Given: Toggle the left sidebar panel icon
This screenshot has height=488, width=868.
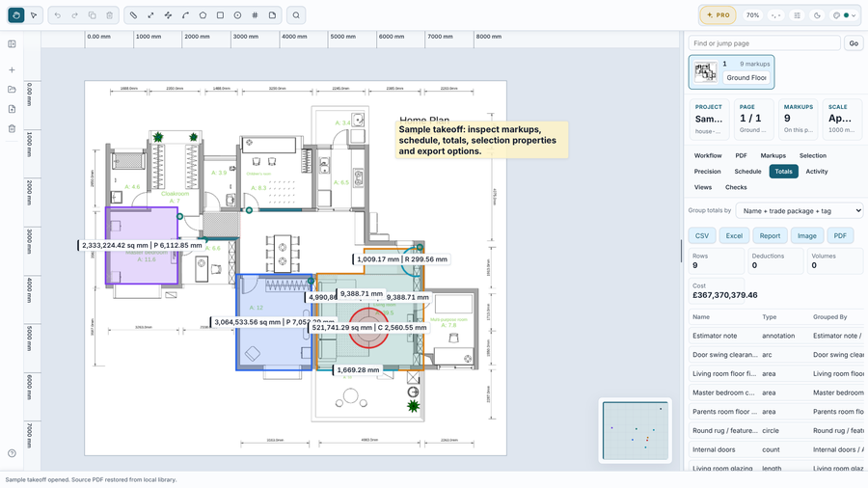Looking at the screenshot, I should coord(12,43).
